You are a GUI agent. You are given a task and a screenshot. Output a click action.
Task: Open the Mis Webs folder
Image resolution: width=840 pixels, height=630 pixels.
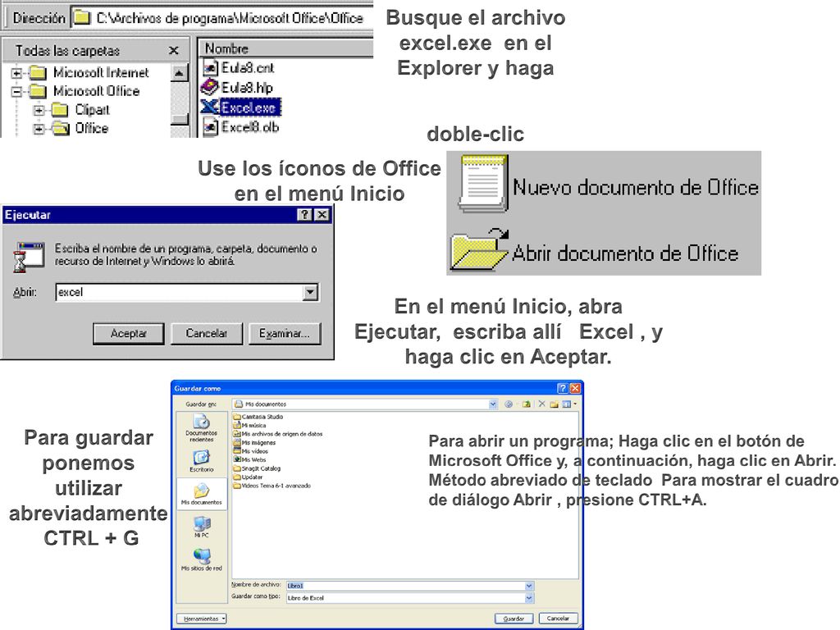(x=249, y=459)
